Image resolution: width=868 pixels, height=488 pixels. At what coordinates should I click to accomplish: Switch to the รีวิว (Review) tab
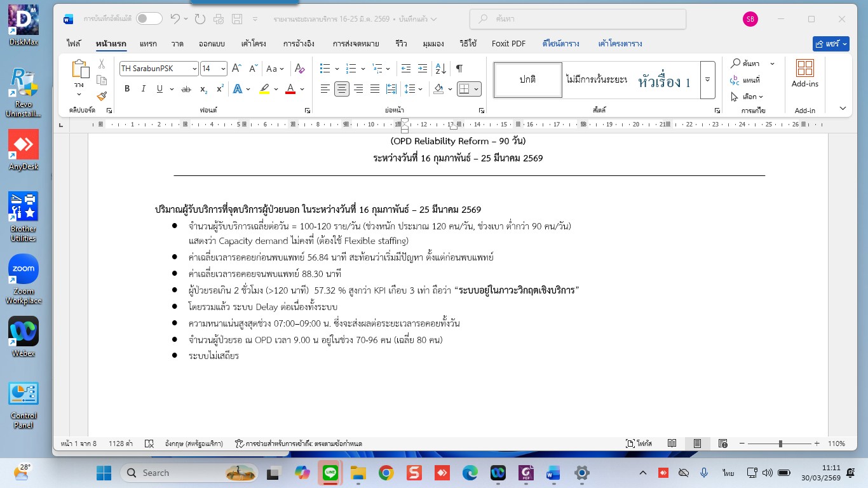click(401, 44)
